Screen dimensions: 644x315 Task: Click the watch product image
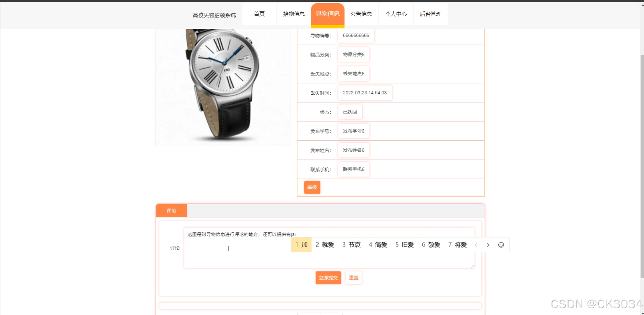(223, 87)
